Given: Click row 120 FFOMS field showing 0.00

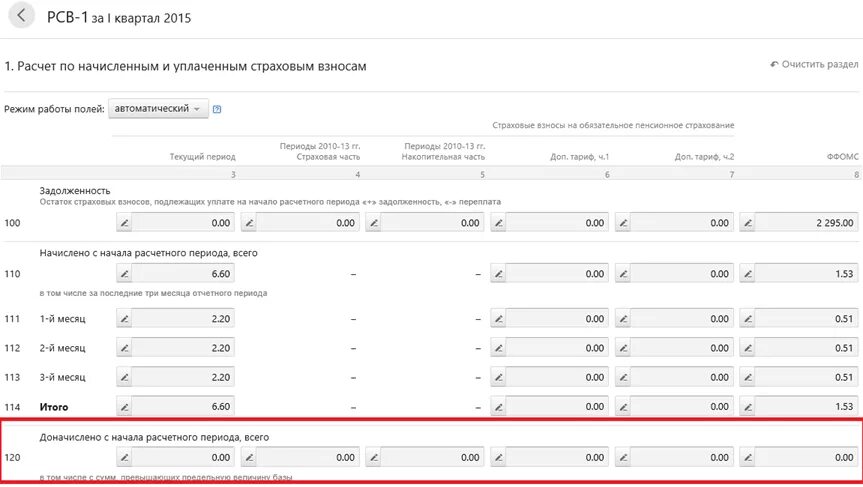Looking at the screenshot, I should (x=806, y=457).
